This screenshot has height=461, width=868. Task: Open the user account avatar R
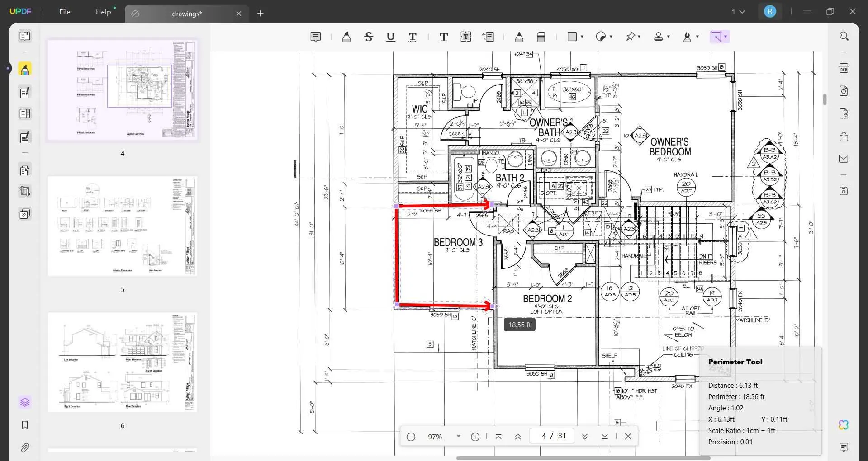[770, 12]
